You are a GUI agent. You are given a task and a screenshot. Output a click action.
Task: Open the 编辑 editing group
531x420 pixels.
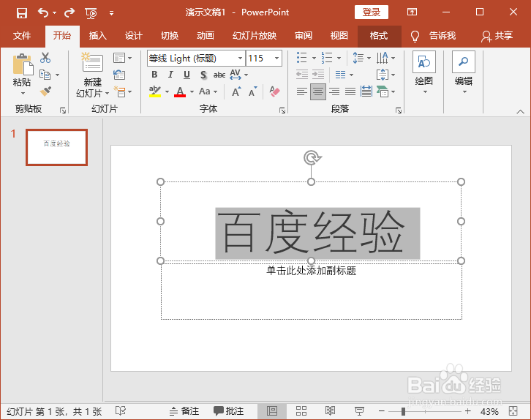point(464,72)
